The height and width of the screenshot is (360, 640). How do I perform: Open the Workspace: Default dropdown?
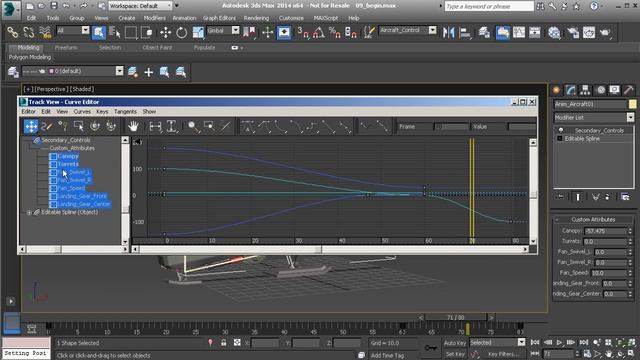point(140,6)
